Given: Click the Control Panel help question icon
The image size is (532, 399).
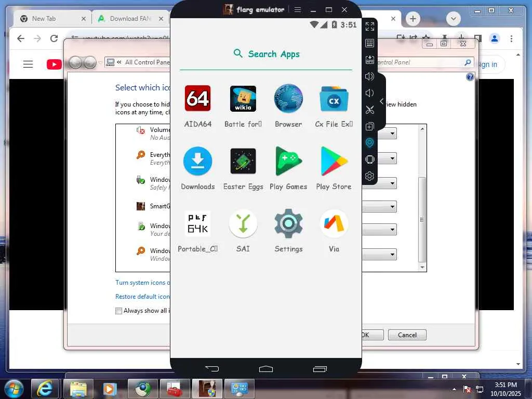Looking at the screenshot, I should (x=470, y=77).
